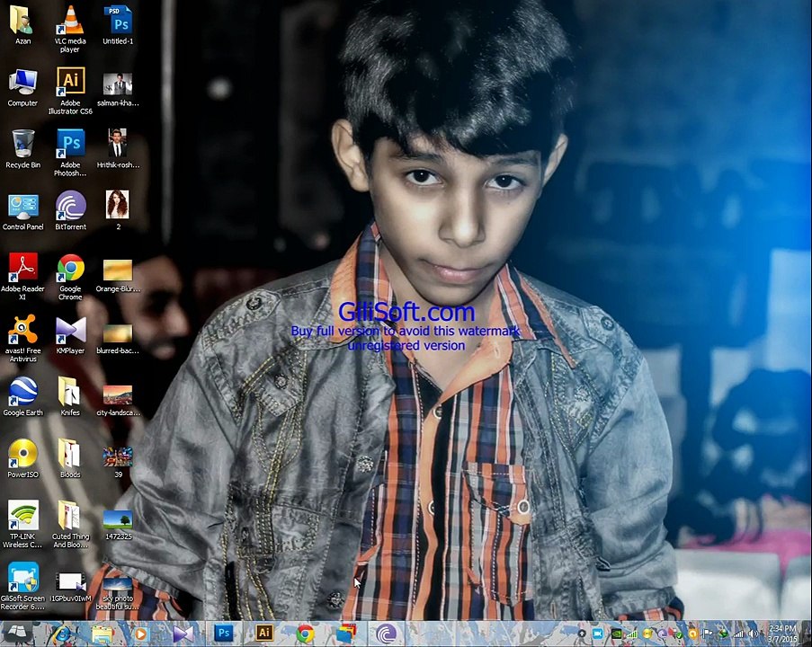Select the Google Earth desktop icon
Screen dimensions: 812x647
click(22, 396)
